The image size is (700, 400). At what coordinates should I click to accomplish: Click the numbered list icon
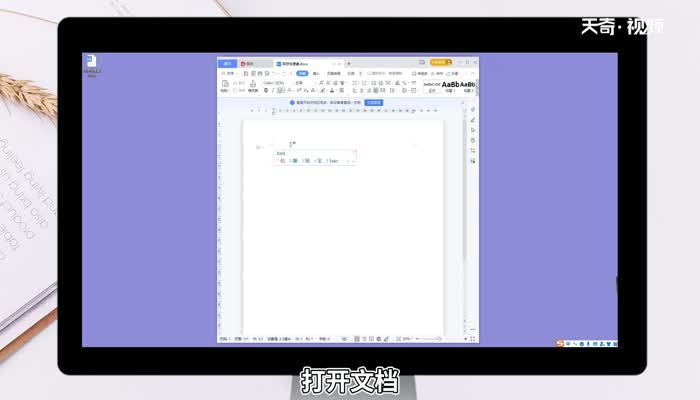click(364, 83)
